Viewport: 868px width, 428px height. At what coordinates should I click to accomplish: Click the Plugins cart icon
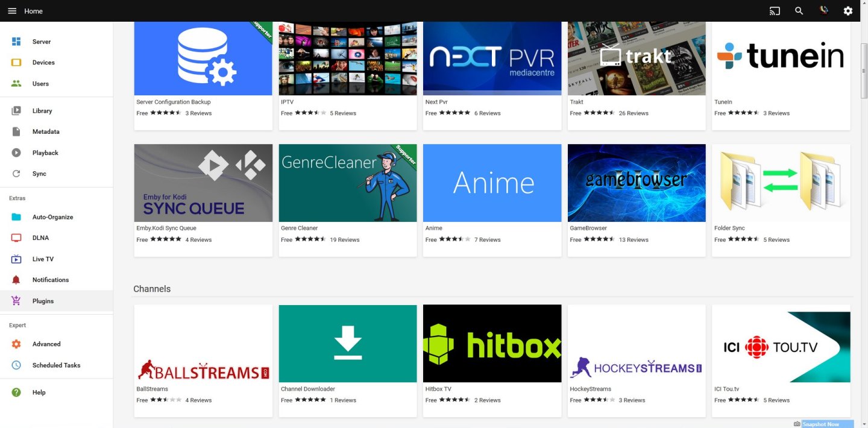pyautogui.click(x=16, y=301)
